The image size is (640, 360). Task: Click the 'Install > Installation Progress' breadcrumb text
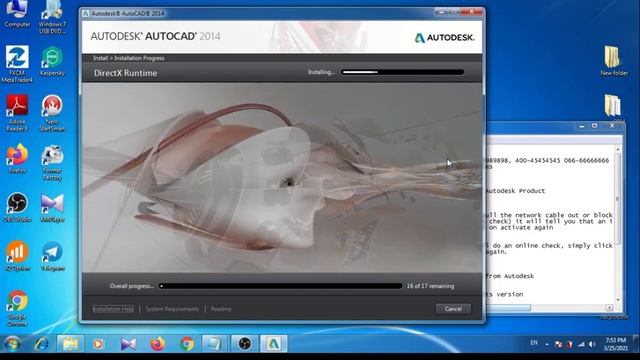tap(129, 58)
